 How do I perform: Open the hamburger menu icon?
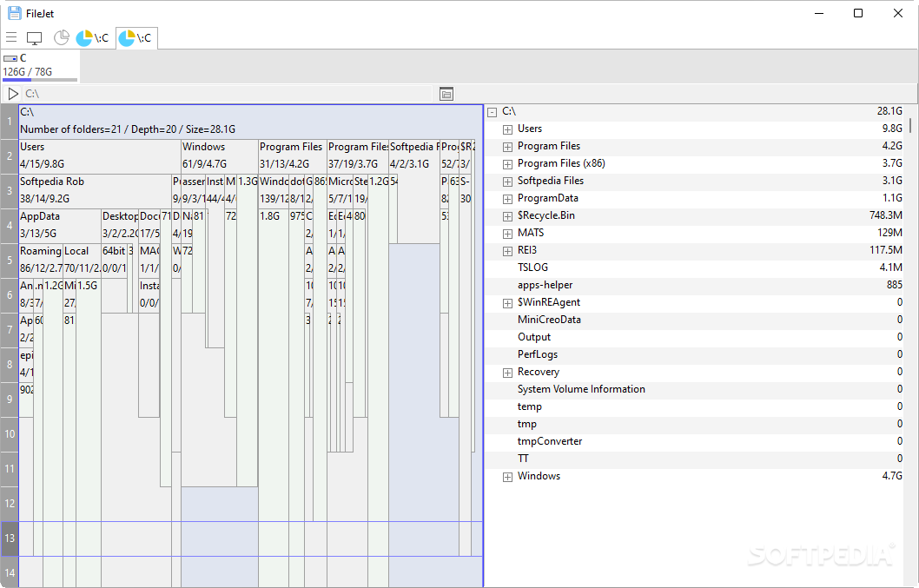coord(11,38)
